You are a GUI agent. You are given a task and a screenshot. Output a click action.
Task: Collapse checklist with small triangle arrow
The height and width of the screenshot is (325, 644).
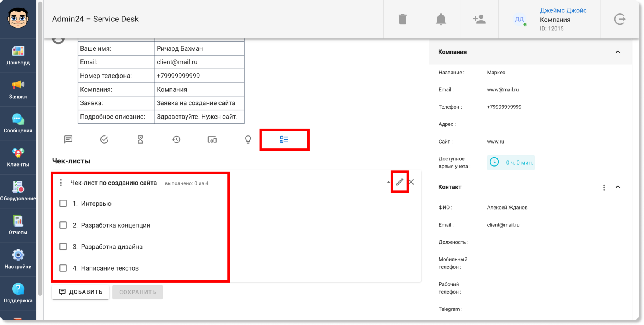pyautogui.click(x=389, y=182)
